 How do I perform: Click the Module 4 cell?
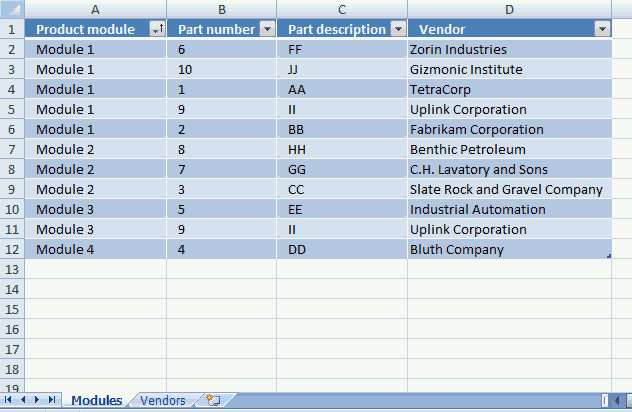tap(96, 249)
